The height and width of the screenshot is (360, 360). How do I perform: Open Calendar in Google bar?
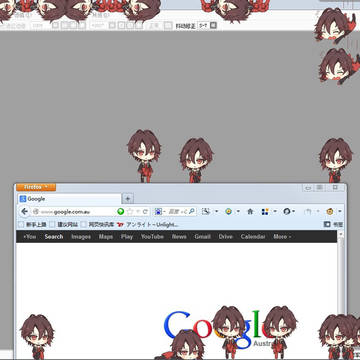tap(253, 237)
